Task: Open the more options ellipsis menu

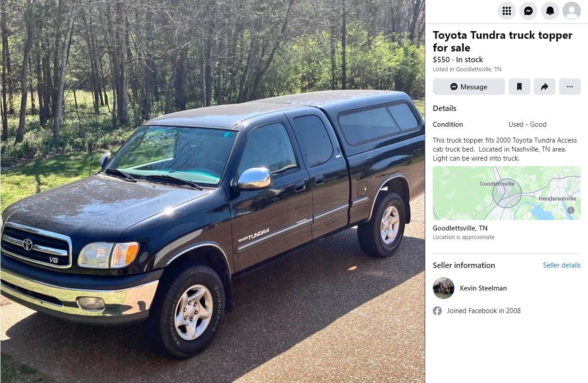Action: point(570,87)
